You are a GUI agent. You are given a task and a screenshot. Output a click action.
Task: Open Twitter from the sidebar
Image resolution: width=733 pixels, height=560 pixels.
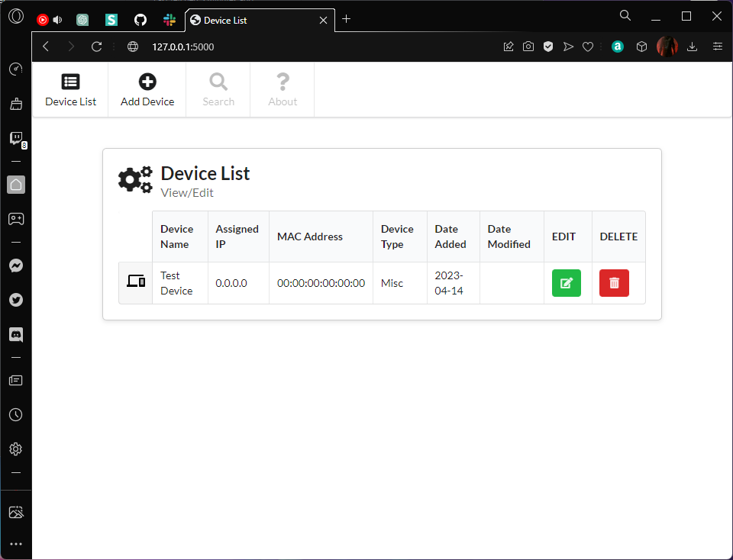click(x=16, y=300)
